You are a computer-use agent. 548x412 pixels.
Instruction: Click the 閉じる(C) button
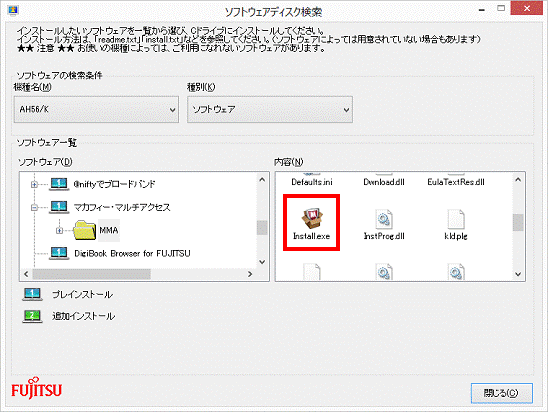point(502,393)
